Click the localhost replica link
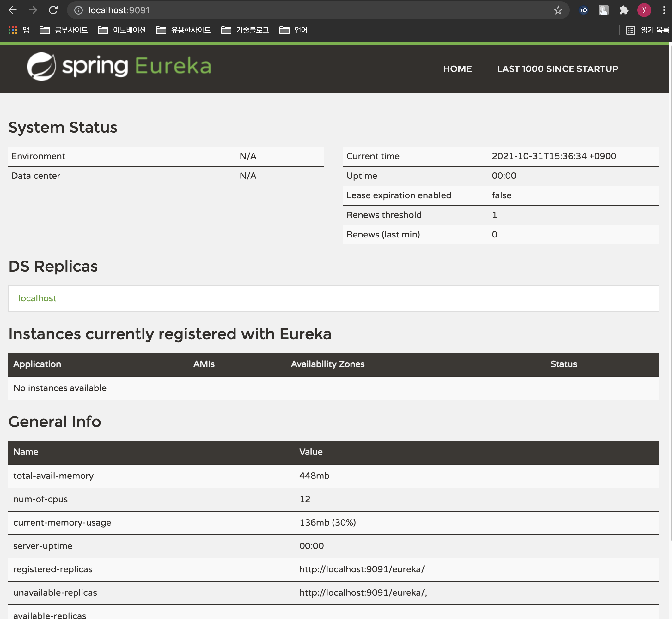 click(x=37, y=298)
